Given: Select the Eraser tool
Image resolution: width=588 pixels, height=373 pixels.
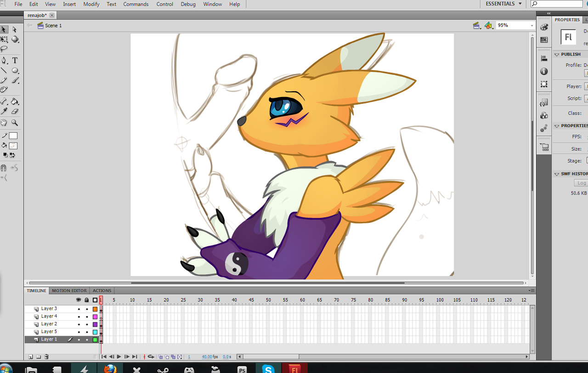Looking at the screenshot, I should [15, 111].
